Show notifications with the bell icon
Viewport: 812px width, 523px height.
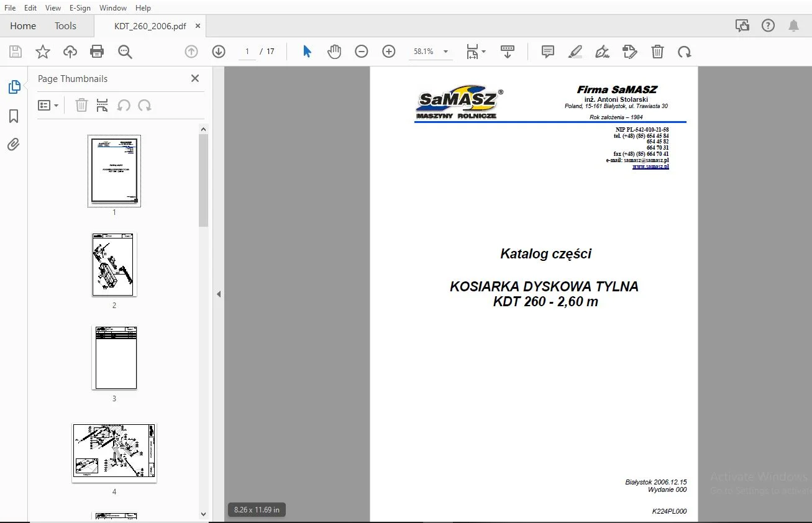coord(794,25)
